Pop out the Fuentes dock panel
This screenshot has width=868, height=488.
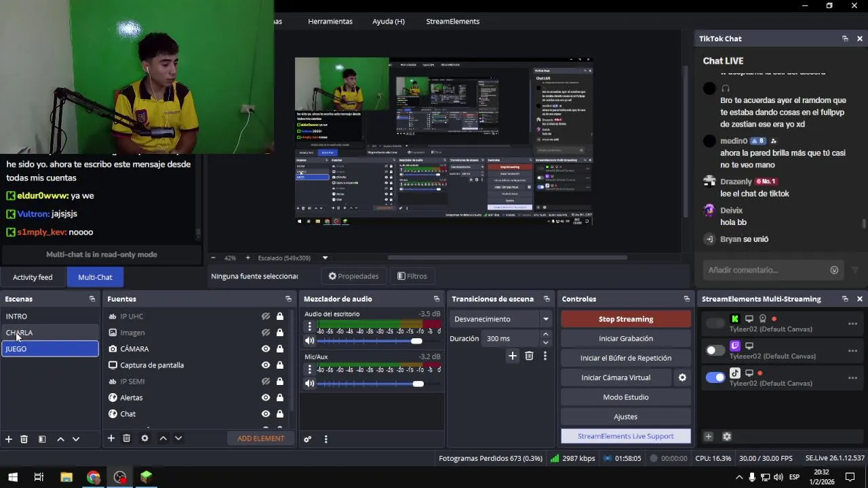pyautogui.click(x=288, y=299)
